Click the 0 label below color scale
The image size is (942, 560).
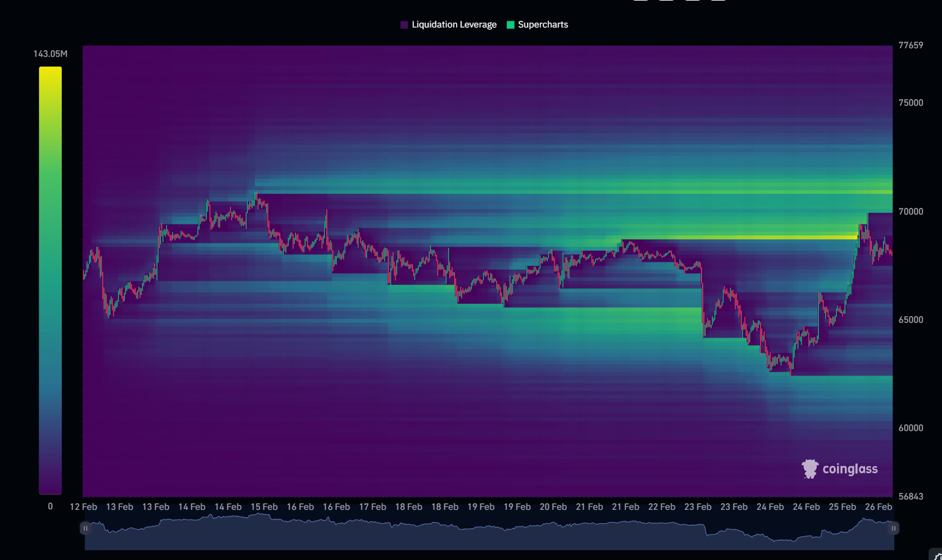coord(50,506)
